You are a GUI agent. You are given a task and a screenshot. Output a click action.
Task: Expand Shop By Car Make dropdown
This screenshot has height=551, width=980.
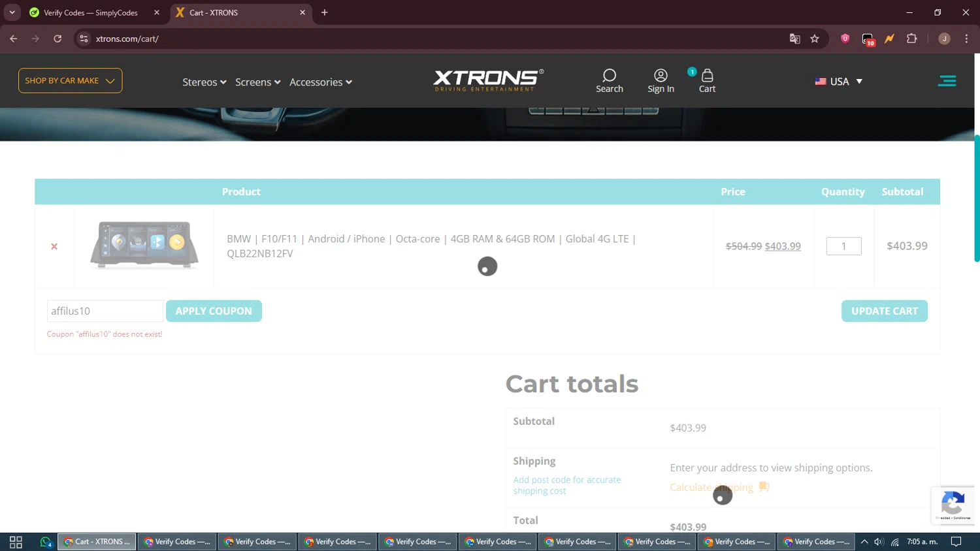coord(70,80)
